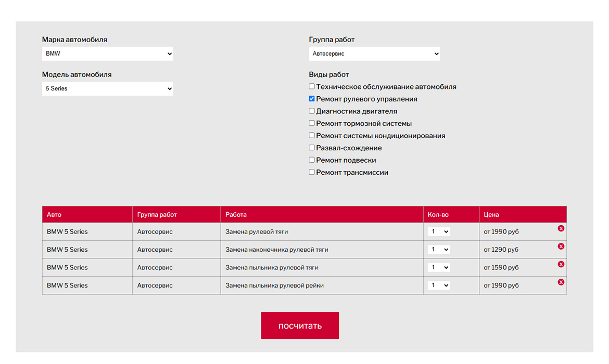The image size is (609, 364).
Task: Click the 'от 1290 руб' price
Action: pyautogui.click(x=501, y=250)
